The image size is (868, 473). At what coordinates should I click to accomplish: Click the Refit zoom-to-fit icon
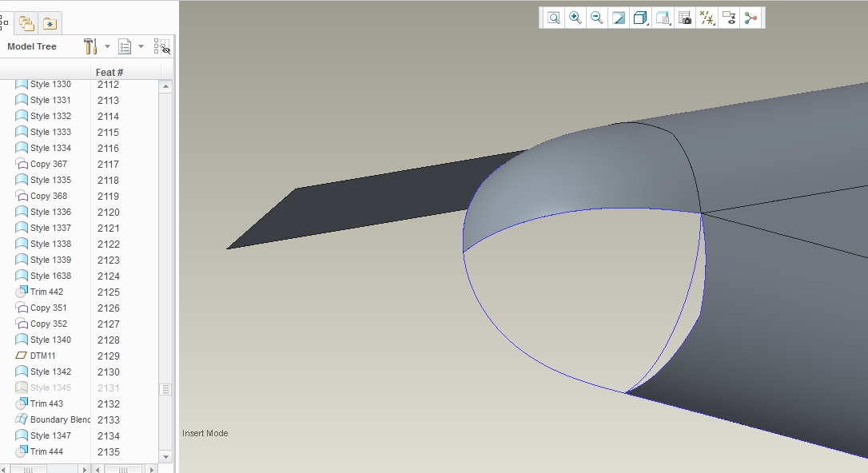pyautogui.click(x=554, y=18)
